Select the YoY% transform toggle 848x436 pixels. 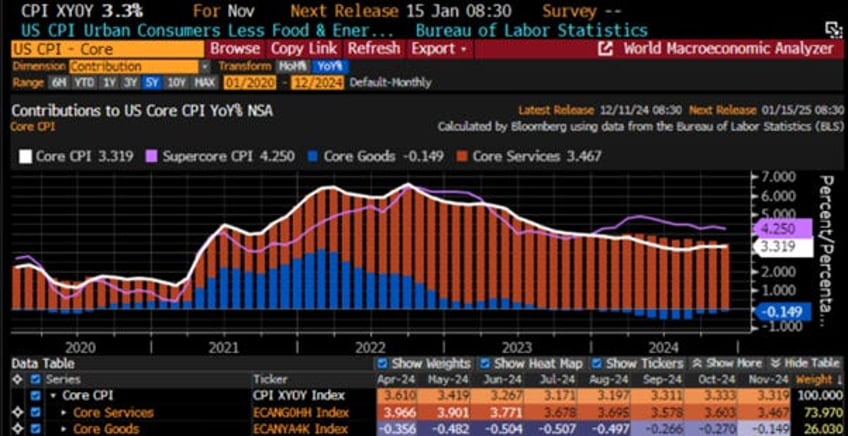click(329, 67)
